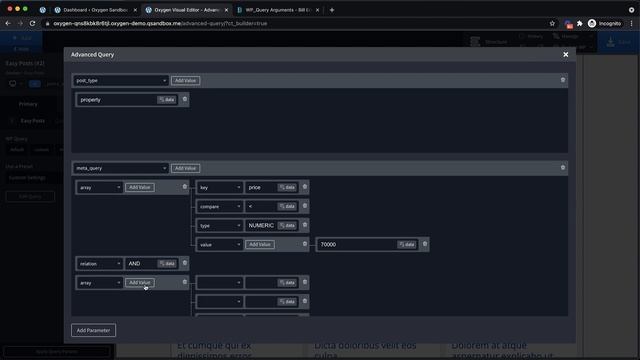Delete the first array row via its trash icon
This screenshot has width=640, height=360.
[x=184, y=187]
